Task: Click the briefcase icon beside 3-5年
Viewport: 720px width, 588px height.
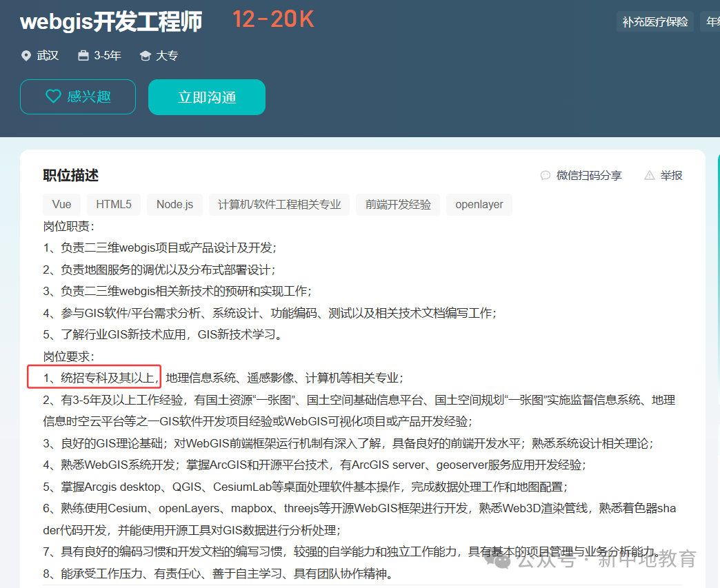Action: pos(83,55)
